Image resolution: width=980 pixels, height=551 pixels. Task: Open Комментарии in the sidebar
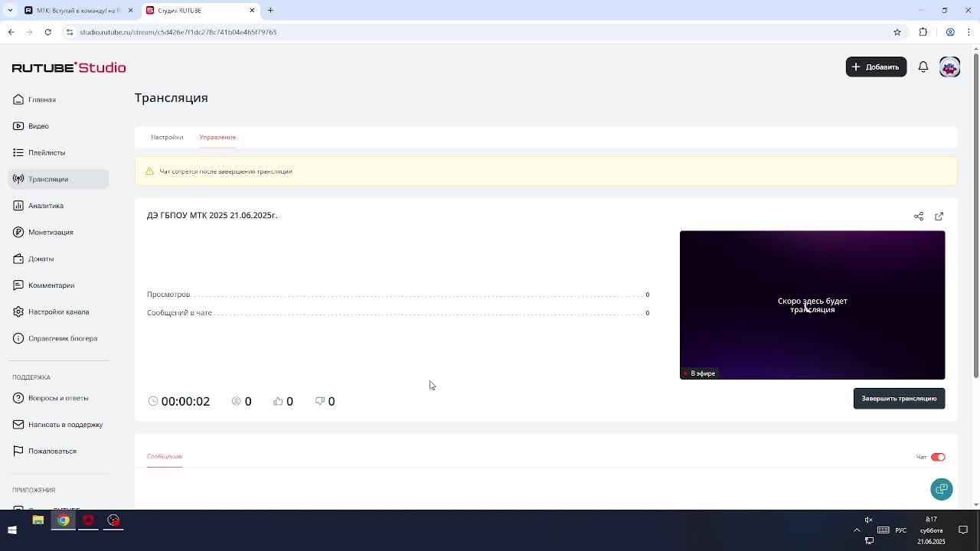[51, 285]
